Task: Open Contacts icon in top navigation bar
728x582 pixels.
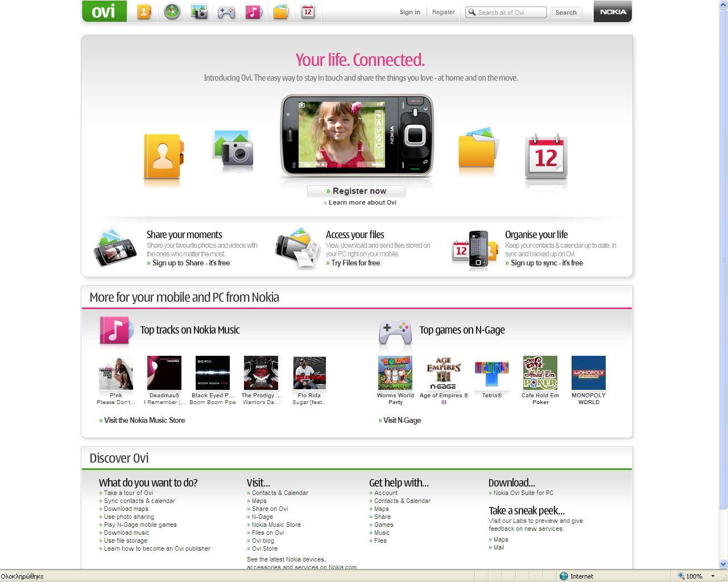Action: (x=144, y=11)
